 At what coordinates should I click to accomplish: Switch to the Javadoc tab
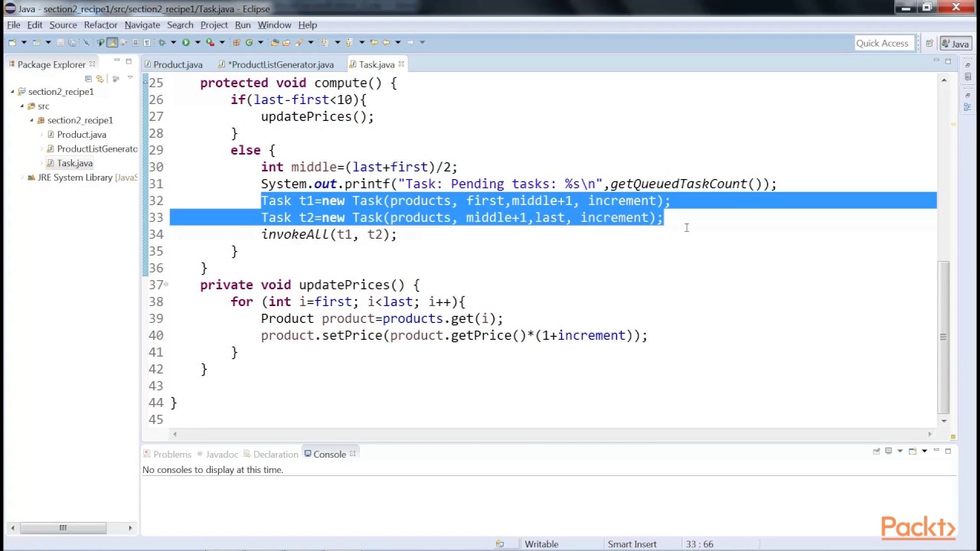pos(217,455)
